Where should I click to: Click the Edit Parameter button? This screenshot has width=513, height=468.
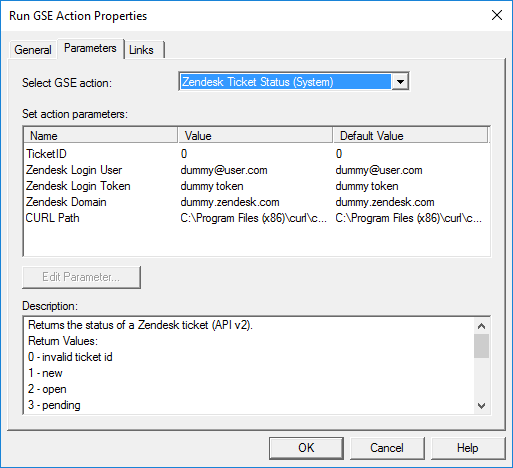81,277
